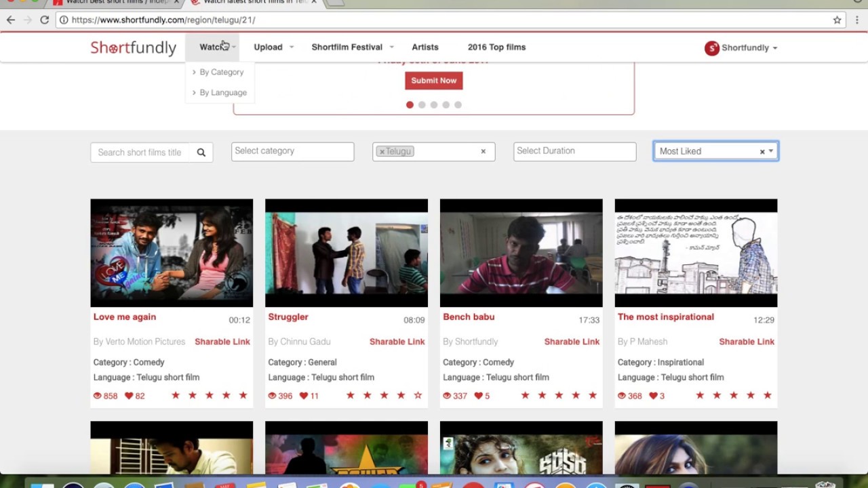This screenshot has width=868, height=488.
Task: Close the second browser tab
Action: 313,3
